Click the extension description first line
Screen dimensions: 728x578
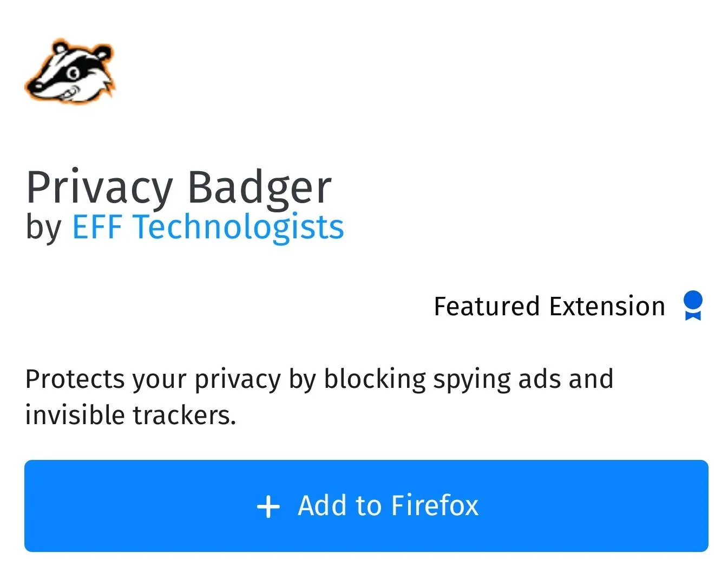(x=319, y=379)
